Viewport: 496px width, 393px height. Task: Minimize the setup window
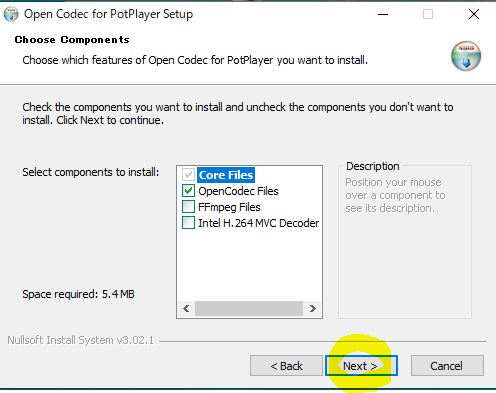383,14
